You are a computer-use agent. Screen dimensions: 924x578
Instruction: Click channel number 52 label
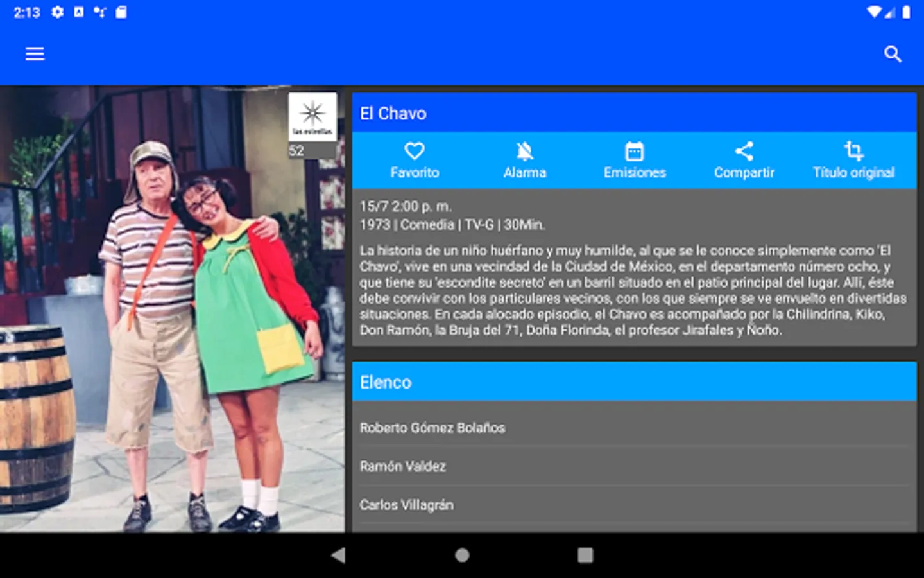coord(296,151)
